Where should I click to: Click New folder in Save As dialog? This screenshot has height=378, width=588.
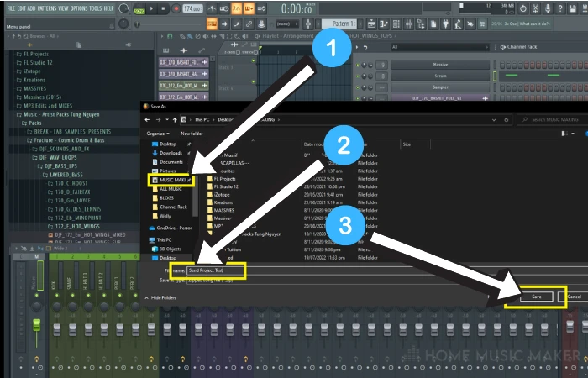tap(192, 134)
